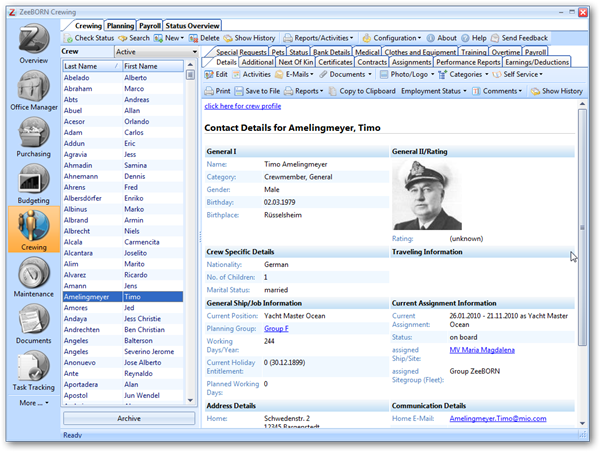
Task: Select crew row Albersdörfer Enriko
Action: coord(123,198)
